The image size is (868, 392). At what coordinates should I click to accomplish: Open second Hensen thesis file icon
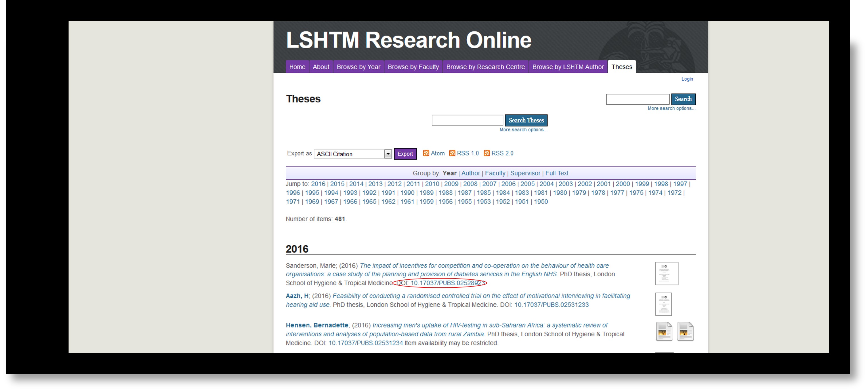pyautogui.click(x=685, y=331)
